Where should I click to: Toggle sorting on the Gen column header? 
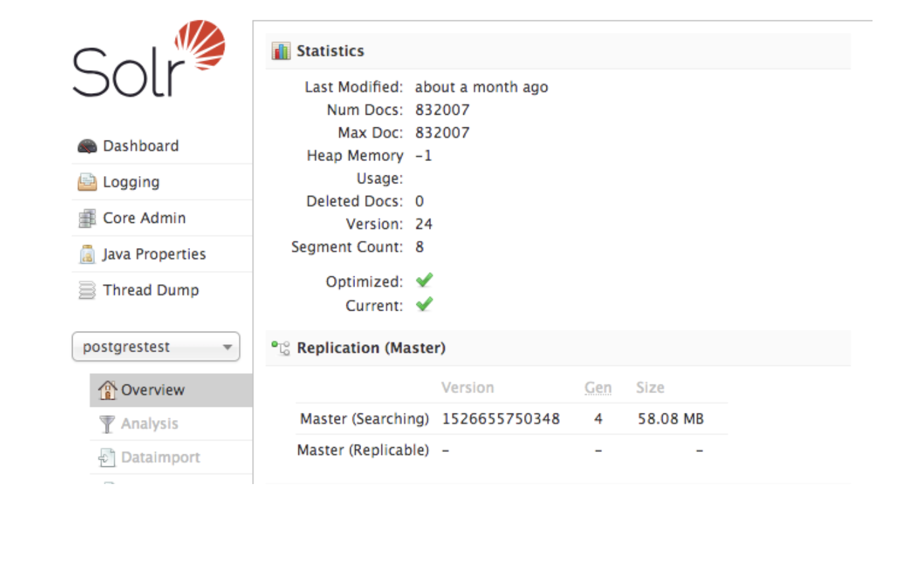[597, 388]
